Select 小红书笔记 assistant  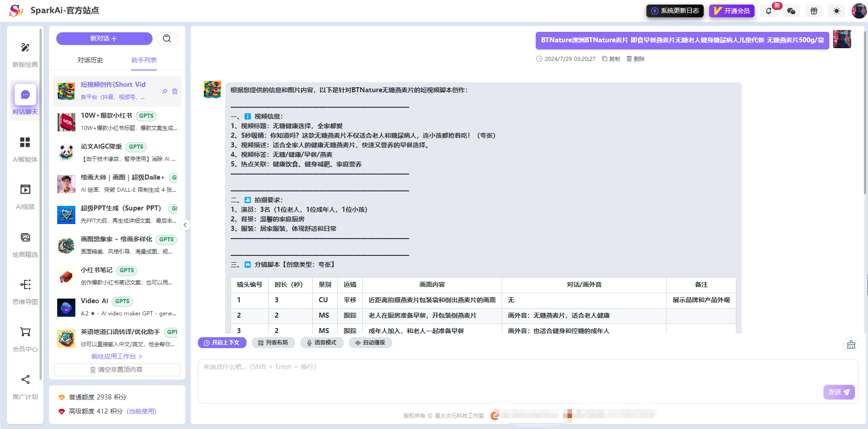117,276
